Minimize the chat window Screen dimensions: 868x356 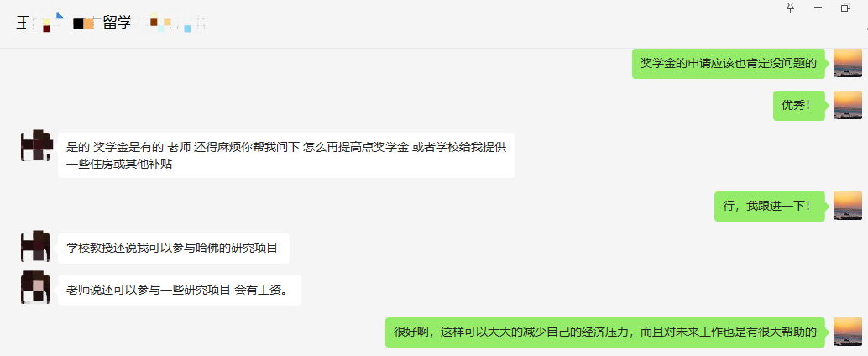pyautogui.click(x=818, y=8)
